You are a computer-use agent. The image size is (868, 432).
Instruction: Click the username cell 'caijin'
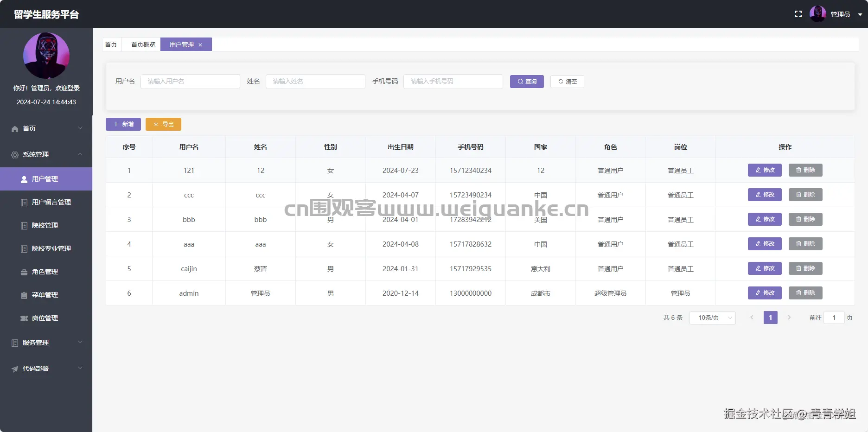(189, 269)
